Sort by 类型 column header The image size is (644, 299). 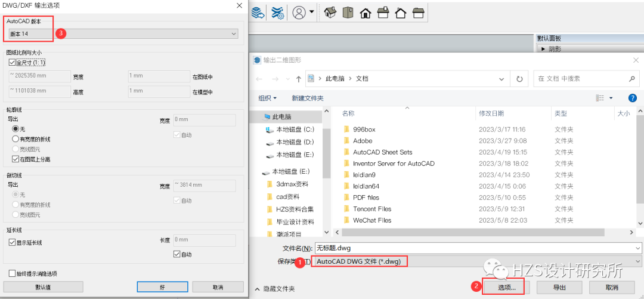click(x=561, y=113)
